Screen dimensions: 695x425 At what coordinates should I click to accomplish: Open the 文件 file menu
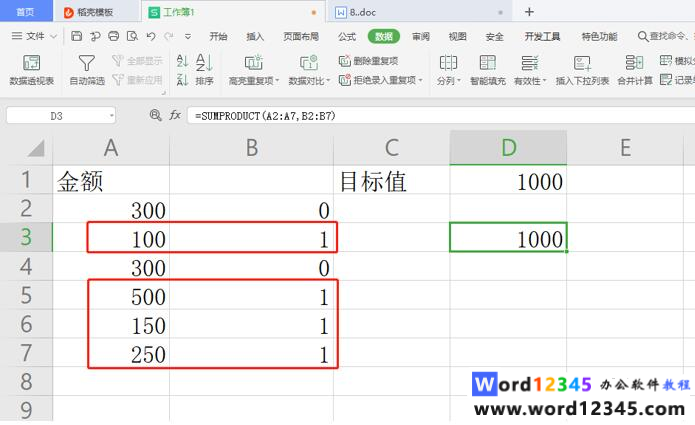(x=35, y=36)
